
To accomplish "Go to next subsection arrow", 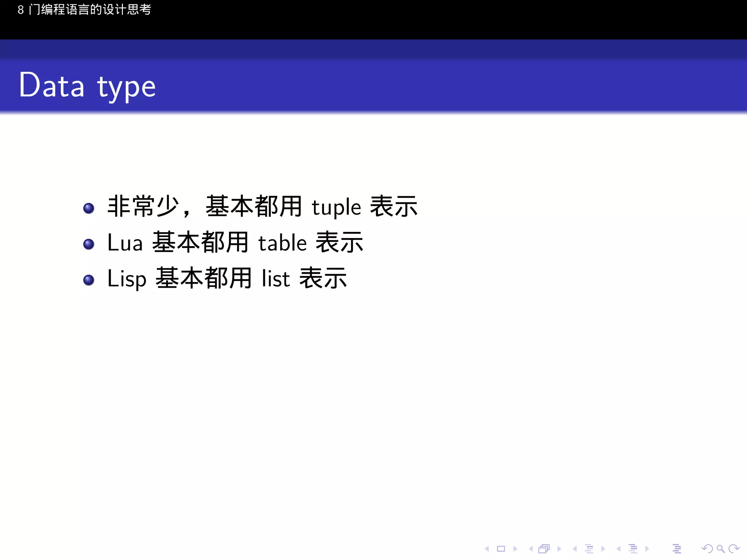I will [x=603, y=549].
